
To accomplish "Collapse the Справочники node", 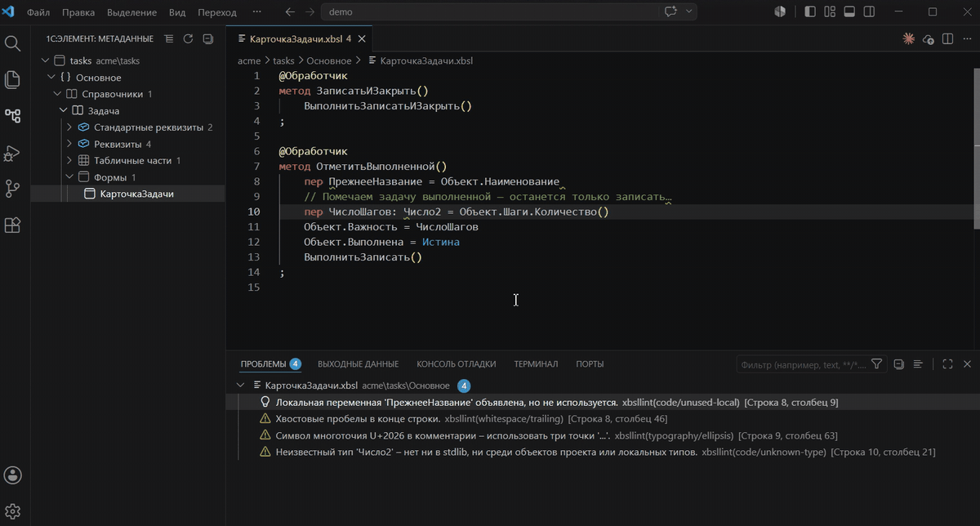I will tap(58, 94).
